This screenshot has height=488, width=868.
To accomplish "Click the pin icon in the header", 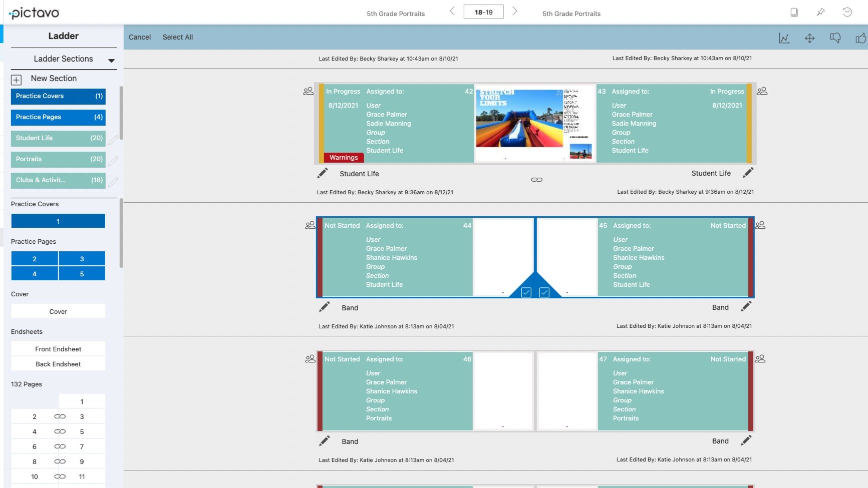I will pos(820,11).
